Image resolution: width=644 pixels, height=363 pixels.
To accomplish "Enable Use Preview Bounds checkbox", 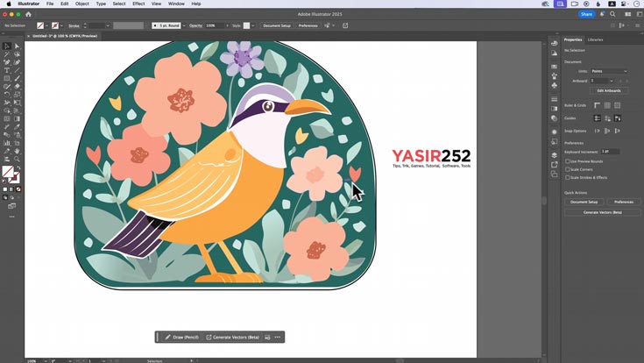I will tap(567, 161).
